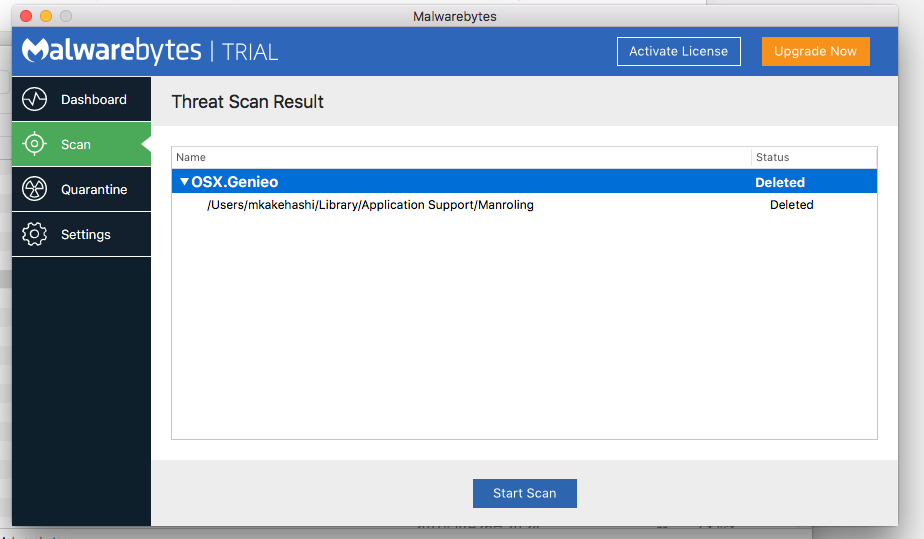Viewport: 924px width, 539px height.
Task: Click the Upgrade Now button
Action: [x=815, y=51]
